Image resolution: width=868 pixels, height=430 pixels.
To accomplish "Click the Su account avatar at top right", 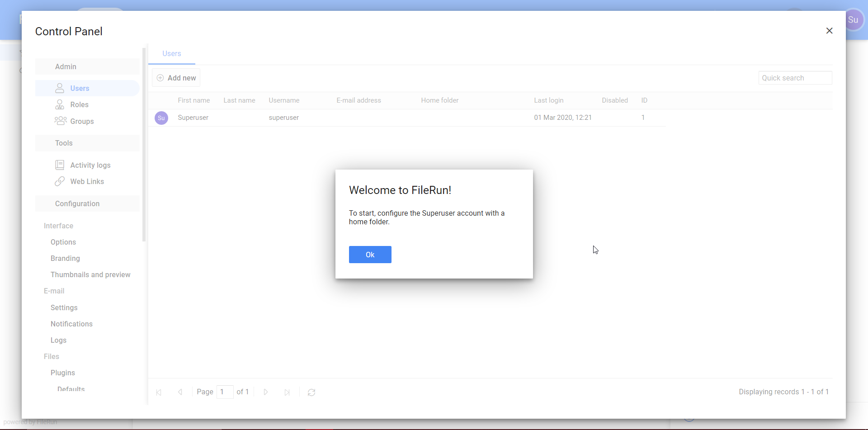I will tap(853, 20).
